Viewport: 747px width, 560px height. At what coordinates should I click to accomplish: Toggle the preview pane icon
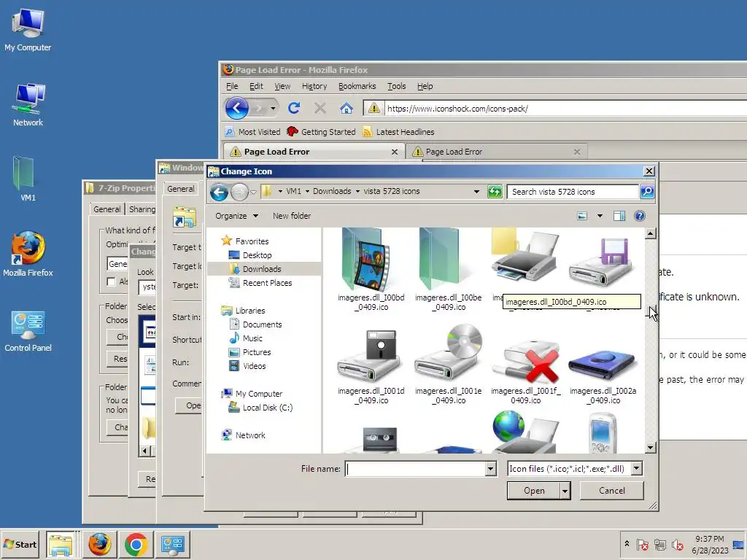(x=619, y=216)
